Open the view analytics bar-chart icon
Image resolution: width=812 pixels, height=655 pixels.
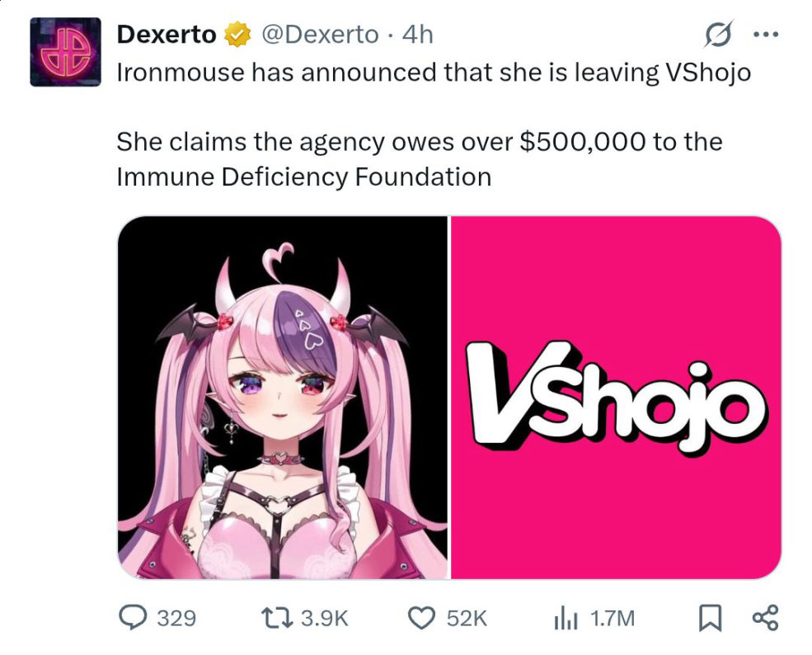pyautogui.click(x=566, y=618)
